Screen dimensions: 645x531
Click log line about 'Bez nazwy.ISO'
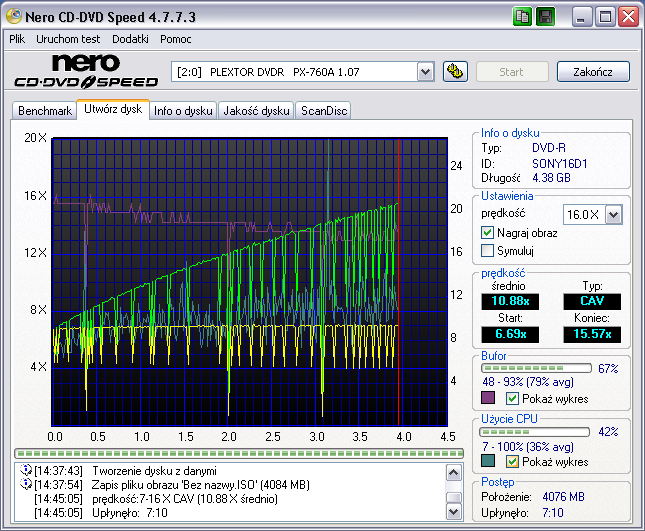200,485
